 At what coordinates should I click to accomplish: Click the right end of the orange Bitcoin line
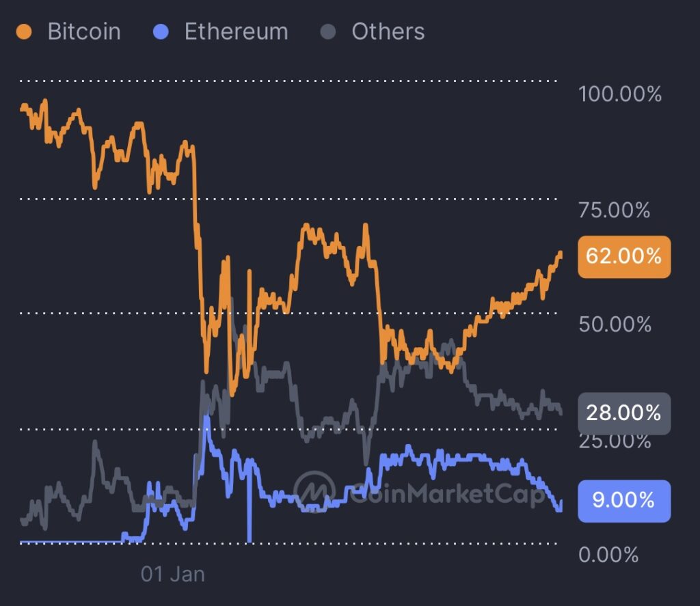[561, 253]
